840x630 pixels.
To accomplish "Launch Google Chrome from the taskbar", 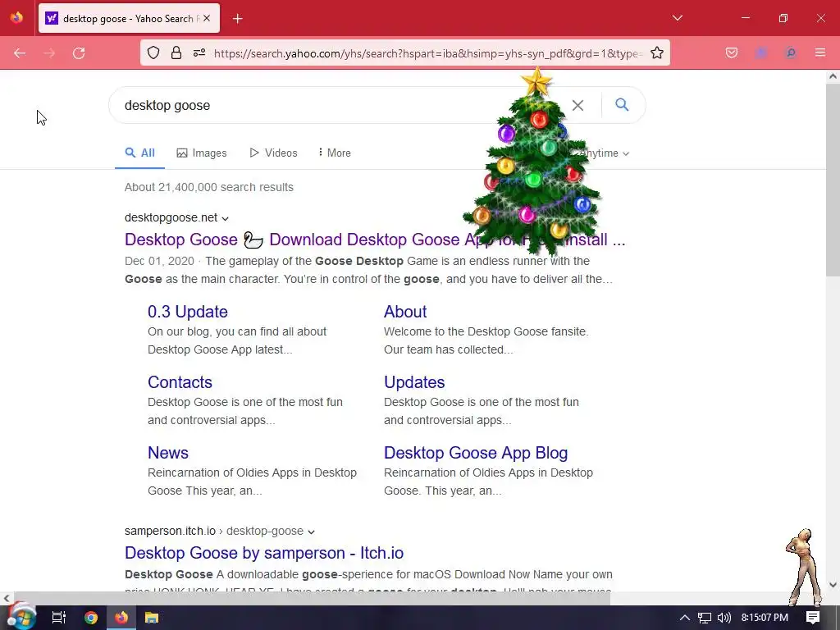I will [91, 618].
